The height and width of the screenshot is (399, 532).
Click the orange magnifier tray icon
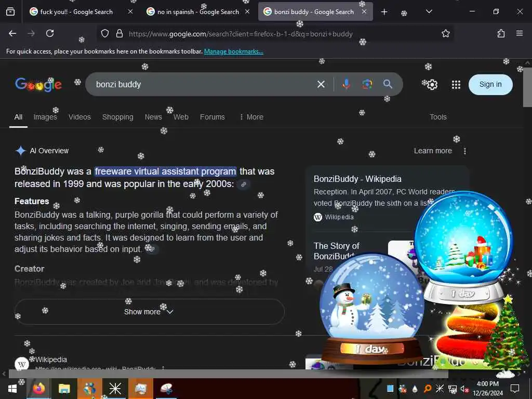[x=428, y=389]
